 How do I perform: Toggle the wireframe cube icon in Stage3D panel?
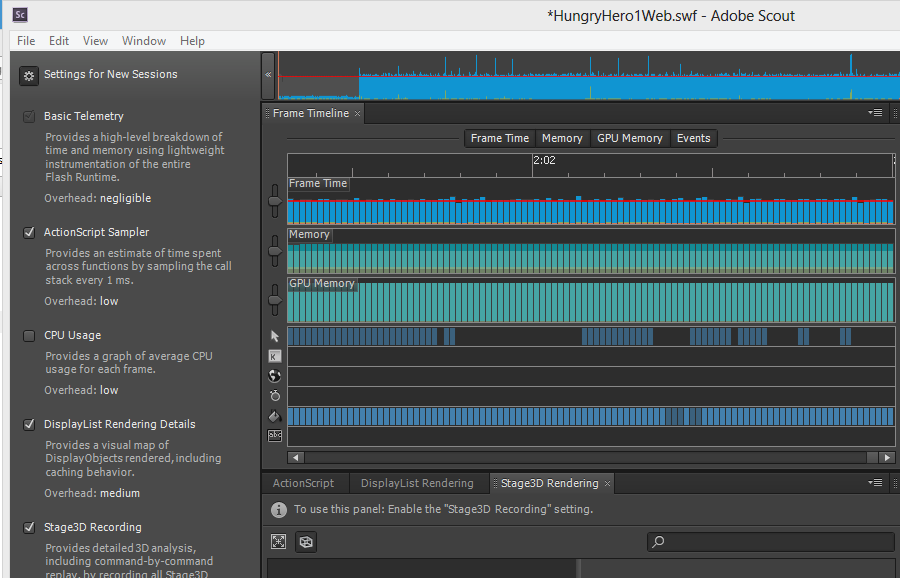(306, 542)
